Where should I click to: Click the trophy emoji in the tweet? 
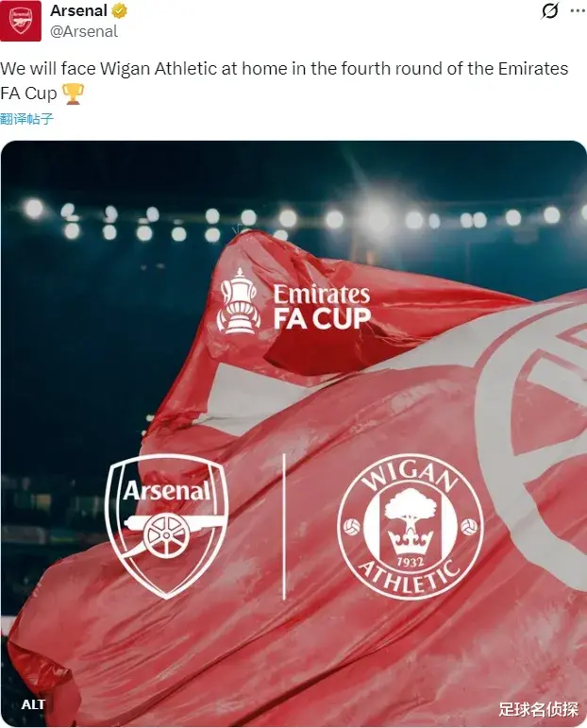(x=73, y=93)
